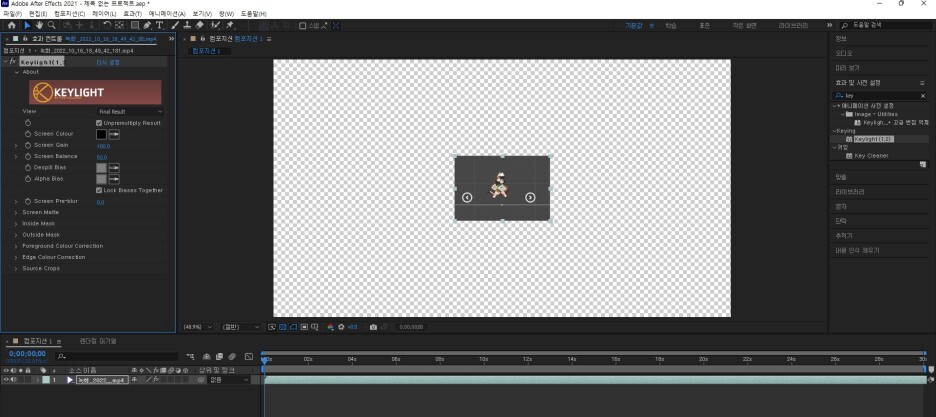
Task: Toggle mask and shape path visibility in viewer
Action: click(x=293, y=327)
